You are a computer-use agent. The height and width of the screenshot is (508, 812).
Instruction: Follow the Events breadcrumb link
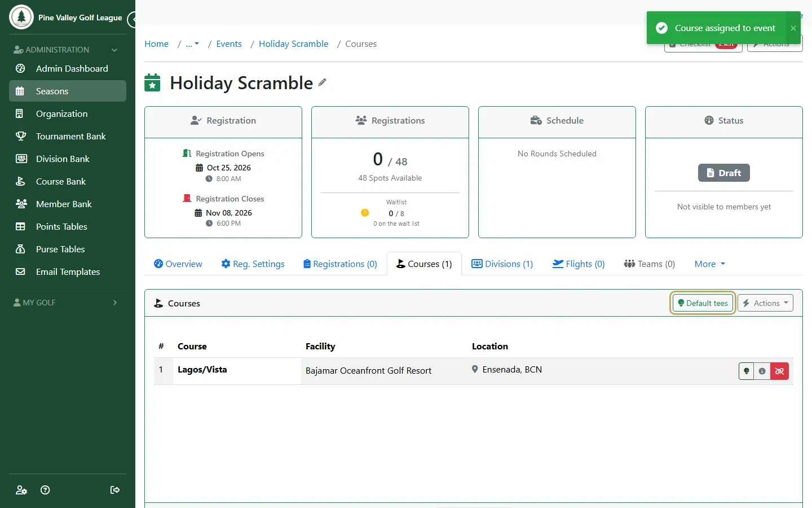pos(229,44)
